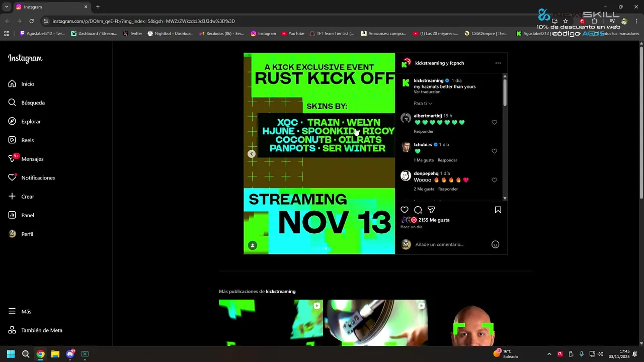Open the post's three-dot options menu
Screen dimensions: 644x362
coord(498,63)
